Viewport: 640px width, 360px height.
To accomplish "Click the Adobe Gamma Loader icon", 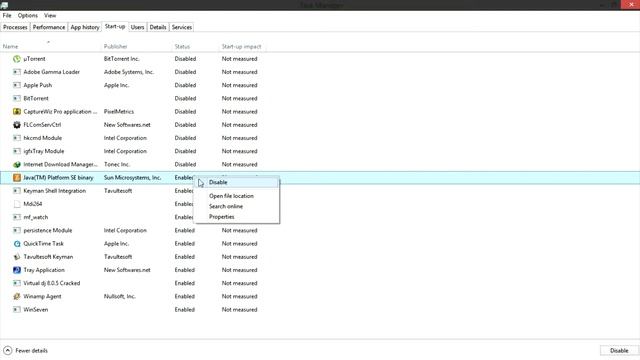I will pos(17,72).
